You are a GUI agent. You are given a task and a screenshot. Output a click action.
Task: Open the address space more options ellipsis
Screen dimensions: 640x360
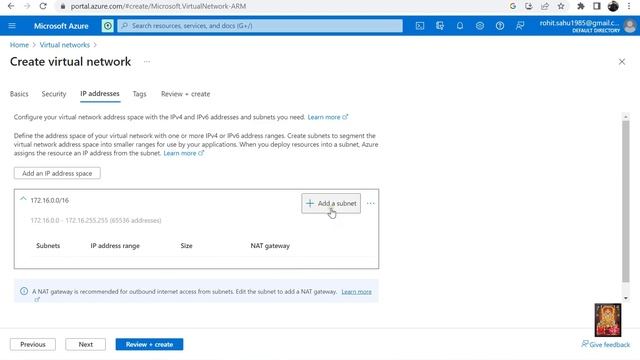(370, 203)
